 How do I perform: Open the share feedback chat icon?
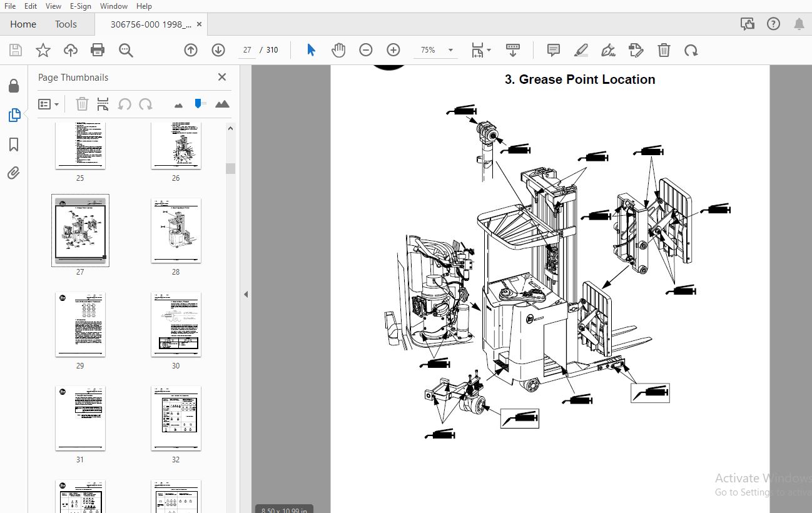(x=748, y=24)
